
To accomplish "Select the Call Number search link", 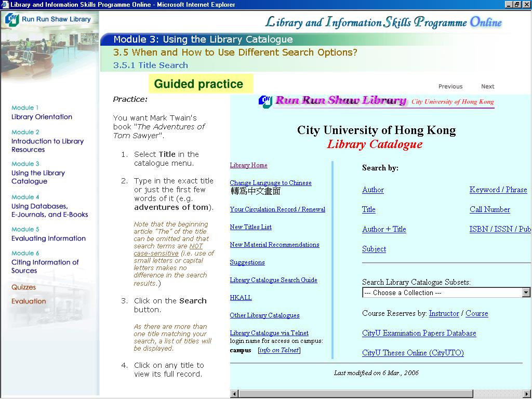I will pos(490,209).
